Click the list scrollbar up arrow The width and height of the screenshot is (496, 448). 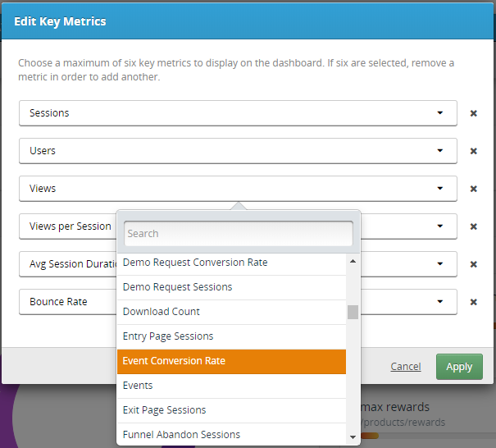[x=353, y=261]
